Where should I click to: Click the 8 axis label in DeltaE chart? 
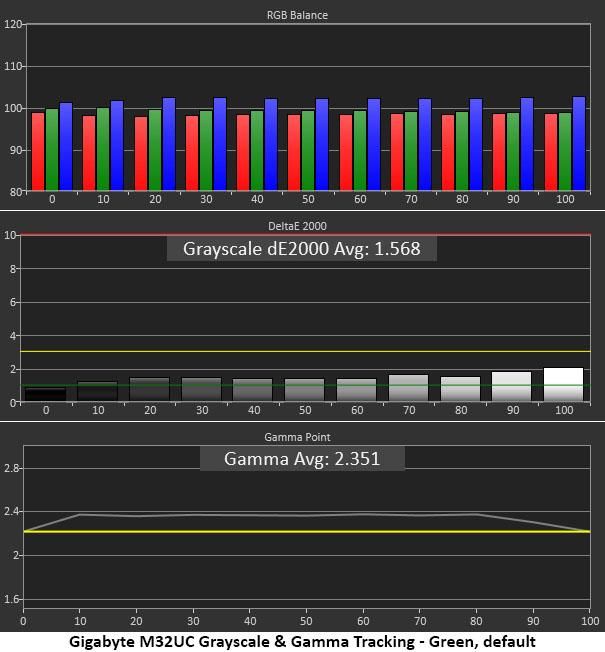[13, 269]
